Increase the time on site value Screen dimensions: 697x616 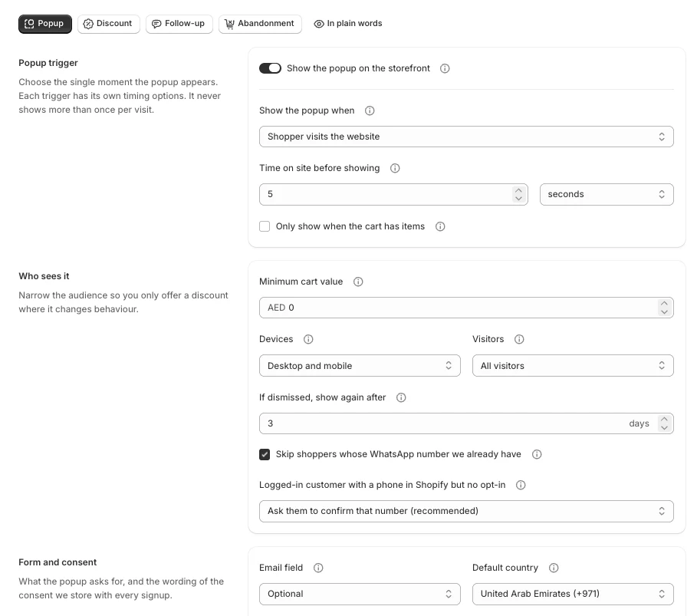pos(518,190)
